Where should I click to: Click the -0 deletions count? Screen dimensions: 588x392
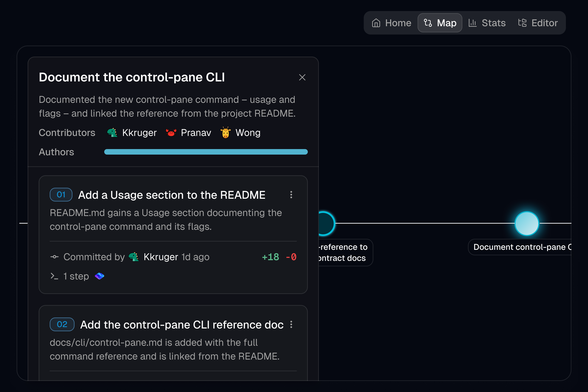(x=291, y=257)
